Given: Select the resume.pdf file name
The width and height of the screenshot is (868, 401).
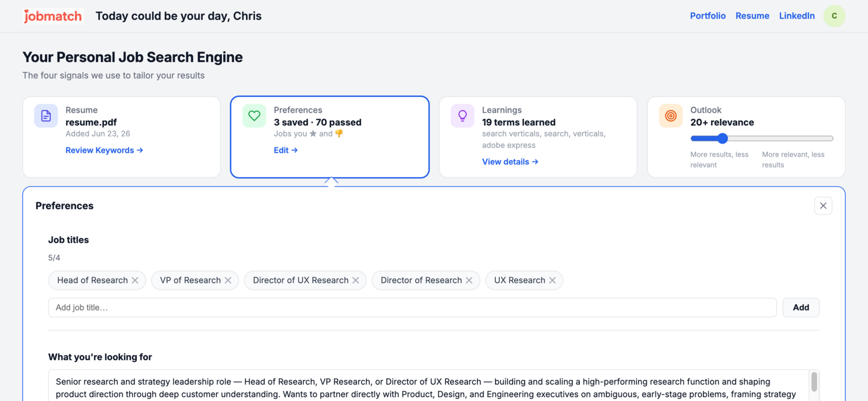Looking at the screenshot, I should [x=91, y=122].
